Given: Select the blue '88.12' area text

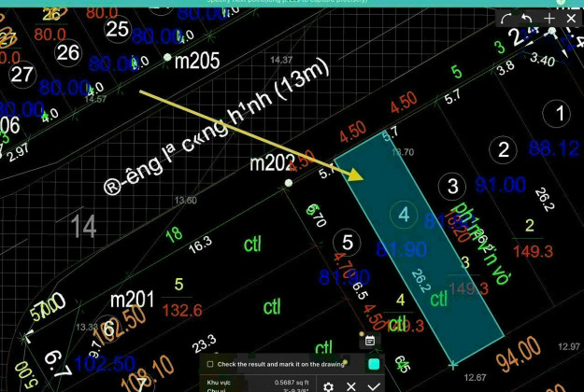Looking at the screenshot, I should tap(554, 148).
